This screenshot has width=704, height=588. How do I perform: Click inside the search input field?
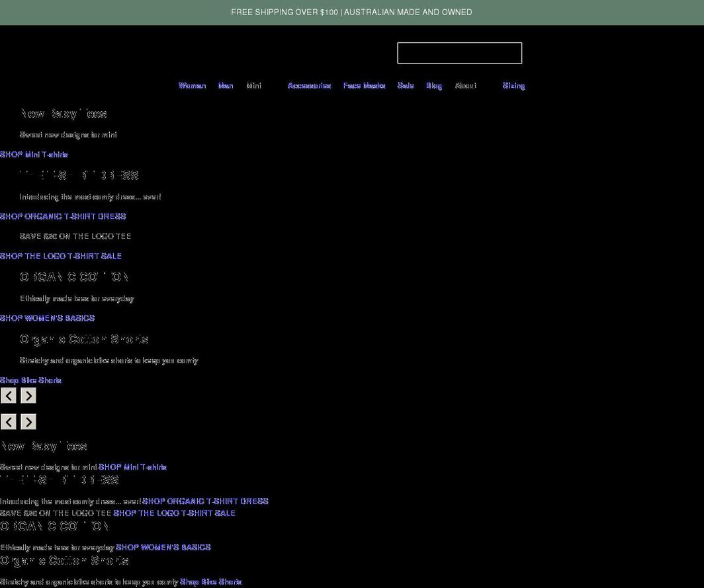[x=459, y=53]
